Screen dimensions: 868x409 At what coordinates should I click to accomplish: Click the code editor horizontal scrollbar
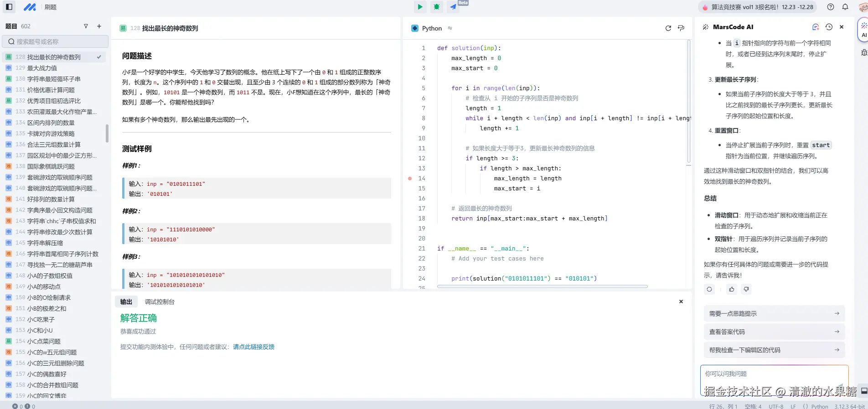(542, 286)
